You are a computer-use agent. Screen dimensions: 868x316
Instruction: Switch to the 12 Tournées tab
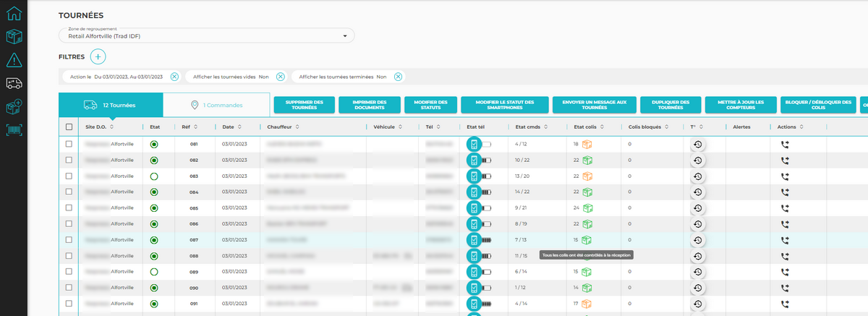(x=111, y=105)
